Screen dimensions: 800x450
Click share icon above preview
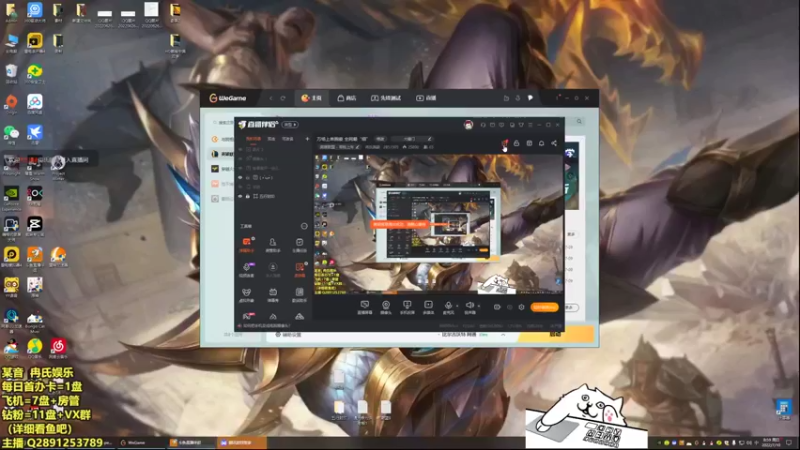coord(554,143)
